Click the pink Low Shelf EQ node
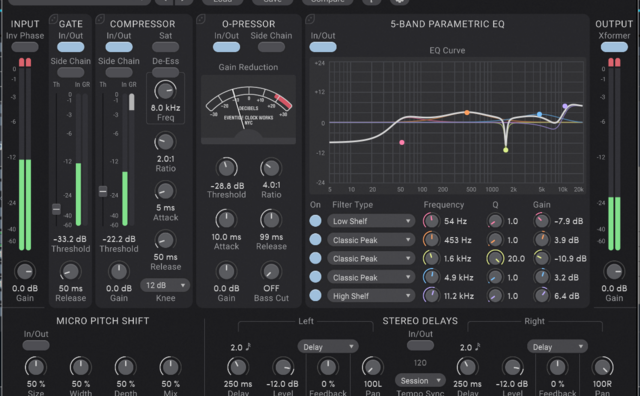640x396 pixels. pos(402,142)
